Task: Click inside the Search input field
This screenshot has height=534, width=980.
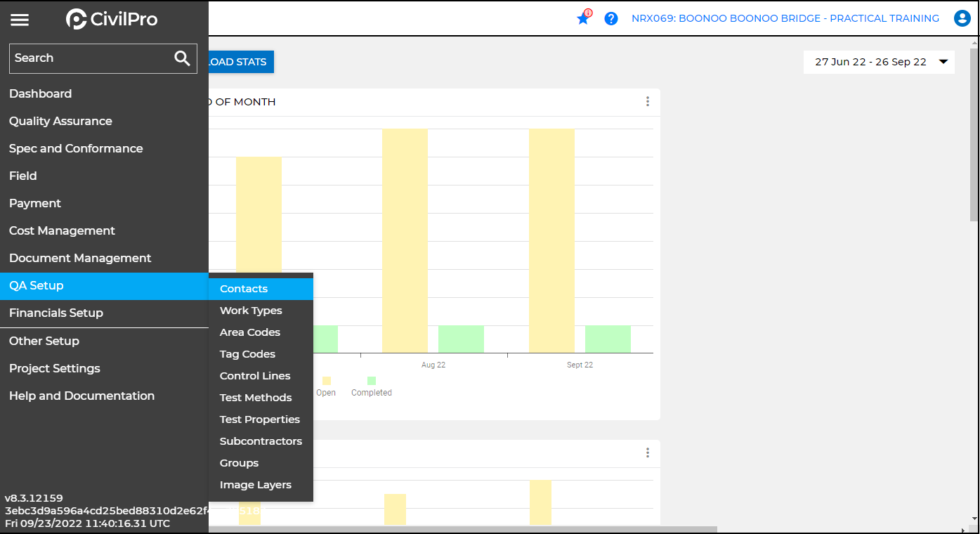Action: click(x=84, y=58)
